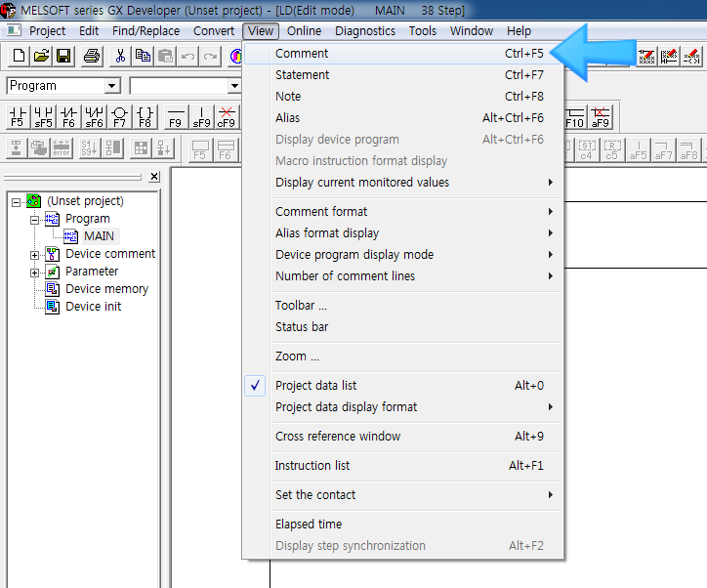This screenshot has width=707, height=588.
Task: Open the Program dropdown arrow
Action: (x=111, y=86)
